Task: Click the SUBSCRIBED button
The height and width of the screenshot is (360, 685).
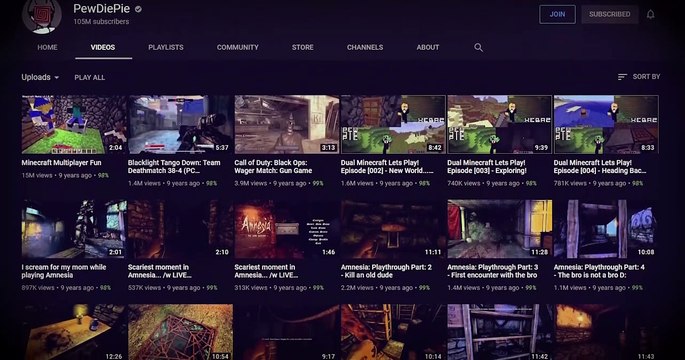Action: click(609, 14)
